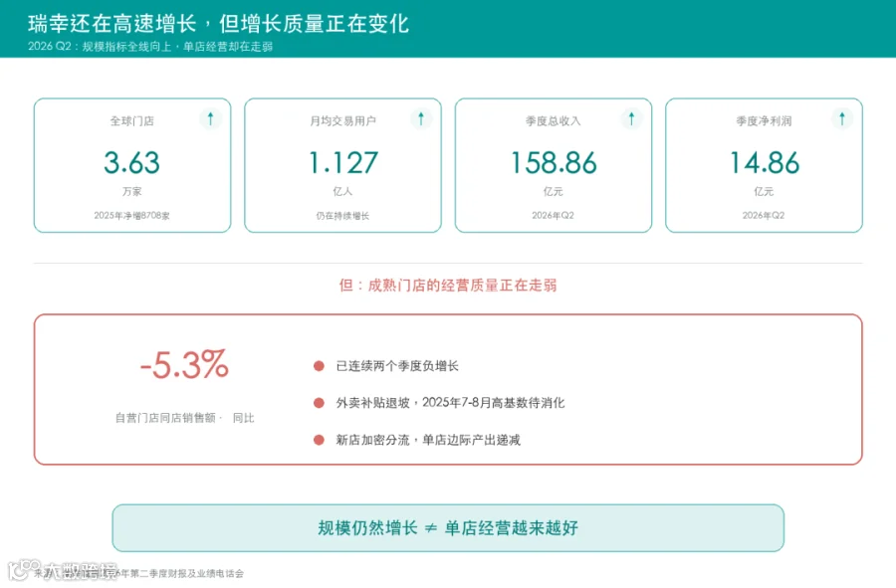896x588 pixels.
Task: Click the 亿元 unit under 14.86
Action: [x=764, y=191]
